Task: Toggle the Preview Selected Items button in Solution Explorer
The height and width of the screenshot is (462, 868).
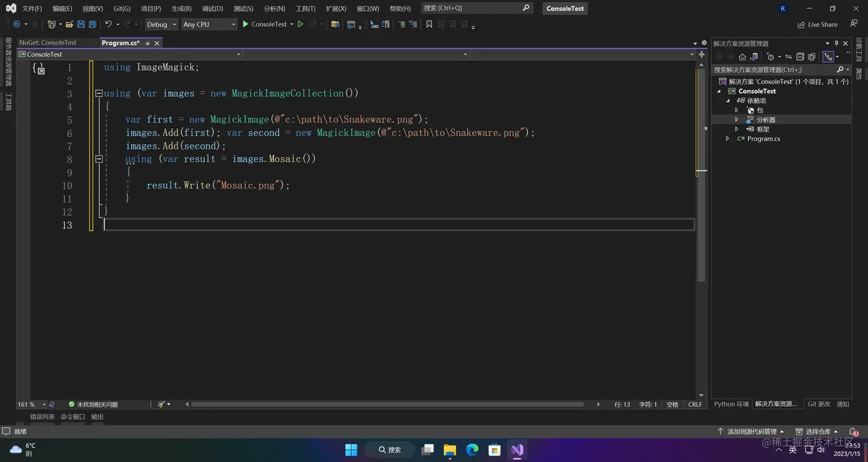Action: coord(828,57)
